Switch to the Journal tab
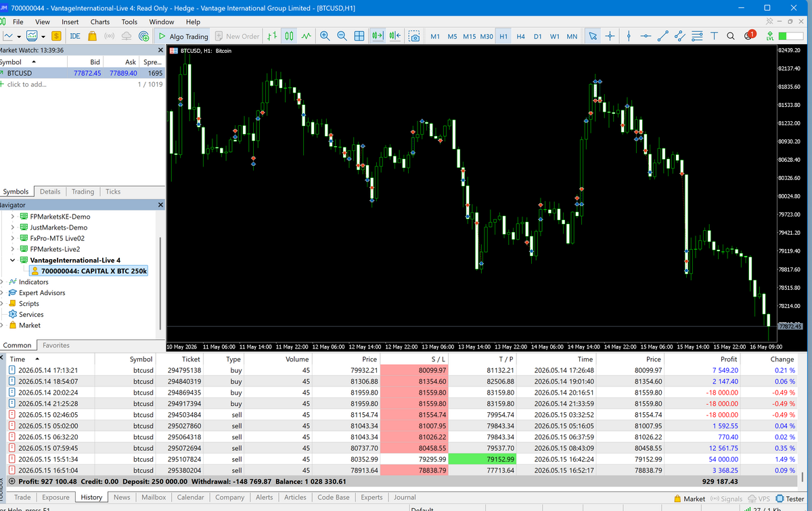Viewport: 812px width, 511px height. click(x=405, y=497)
